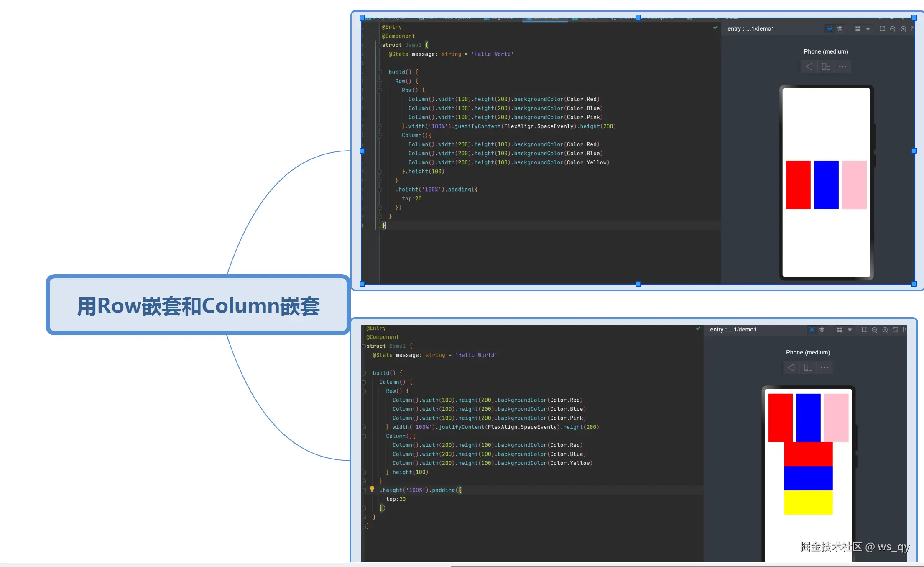Zoom in on the lower previewer
This screenshot has height=567, width=924.
[x=885, y=330]
